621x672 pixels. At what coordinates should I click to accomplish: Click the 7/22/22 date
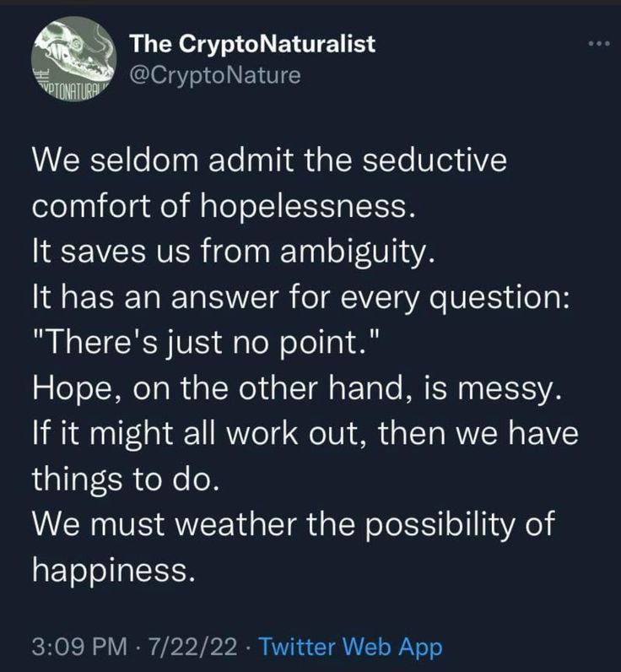193,648
